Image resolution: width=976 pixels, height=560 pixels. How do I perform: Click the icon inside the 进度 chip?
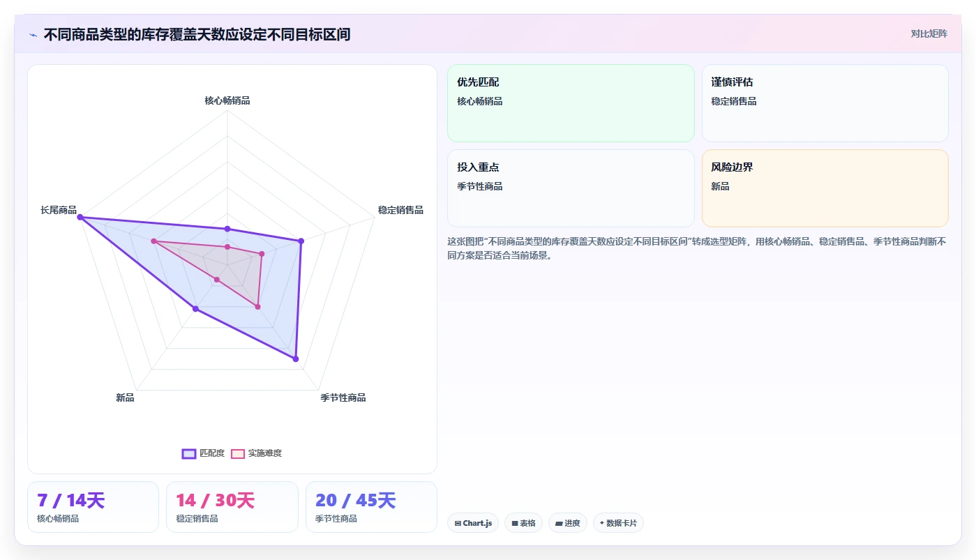tap(559, 523)
